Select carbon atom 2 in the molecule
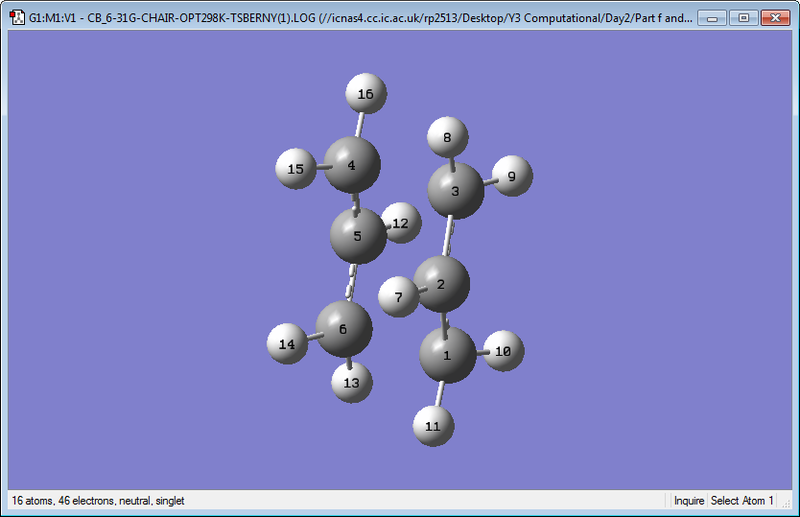The width and height of the screenshot is (800, 517). click(x=441, y=284)
